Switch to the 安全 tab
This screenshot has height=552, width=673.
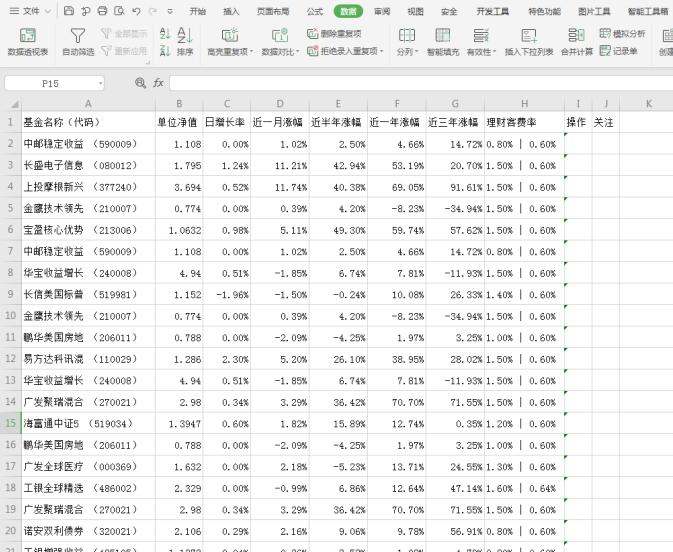(449, 11)
